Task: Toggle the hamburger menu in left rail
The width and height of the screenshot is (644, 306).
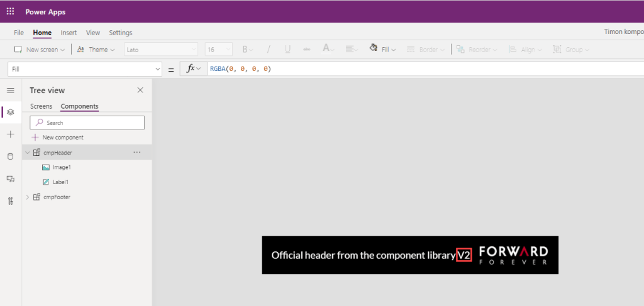Action: (x=10, y=90)
